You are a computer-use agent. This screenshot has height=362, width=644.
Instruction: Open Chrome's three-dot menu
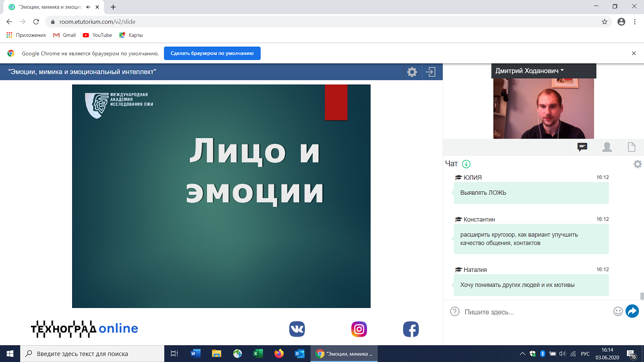(x=635, y=21)
